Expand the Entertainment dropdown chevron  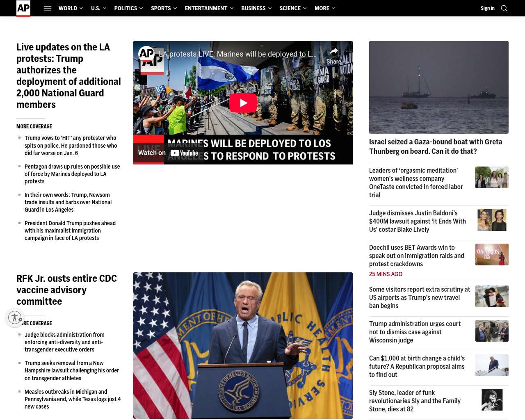point(232,8)
